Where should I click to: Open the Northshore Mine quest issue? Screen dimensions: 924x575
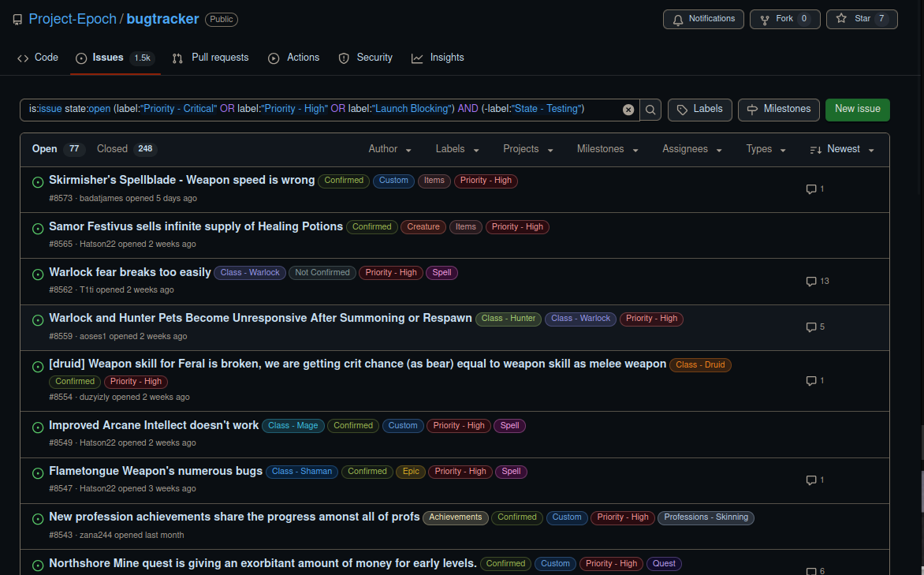[x=263, y=563]
